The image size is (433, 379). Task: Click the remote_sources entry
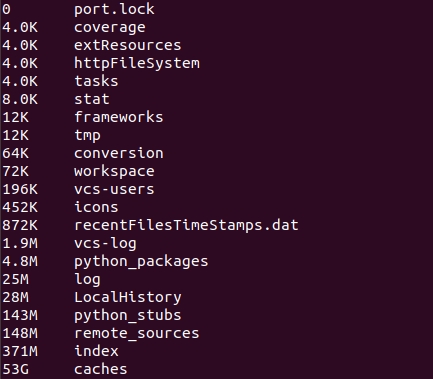[x=137, y=333]
